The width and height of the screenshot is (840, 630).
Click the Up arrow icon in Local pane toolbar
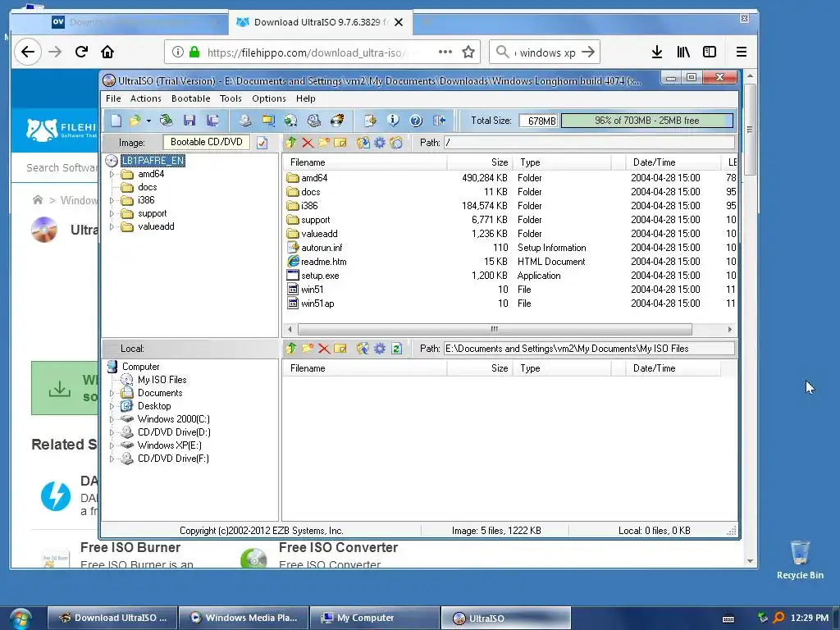click(x=291, y=348)
